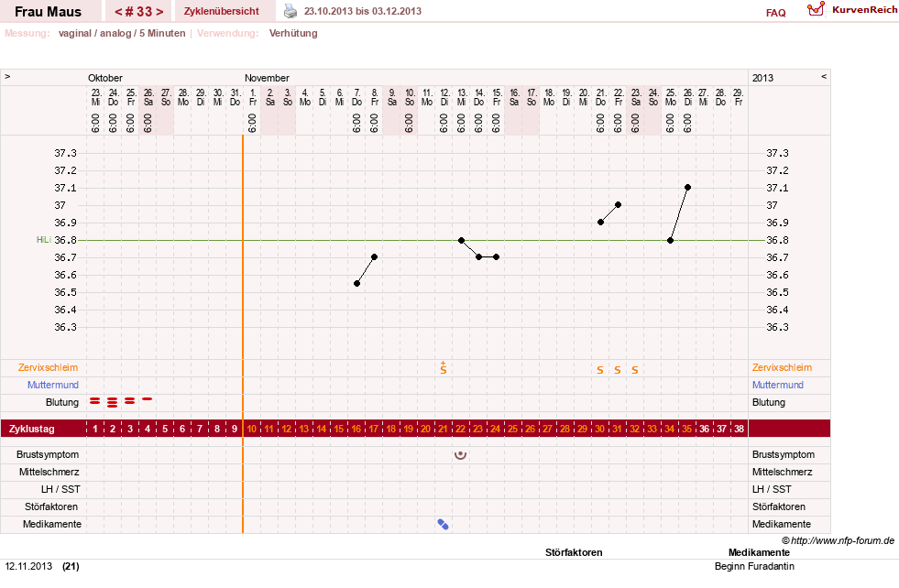The width and height of the screenshot is (899, 588).
Task: Click the date range 23.10.2013 bis 03.12.2013
Action: tap(362, 11)
